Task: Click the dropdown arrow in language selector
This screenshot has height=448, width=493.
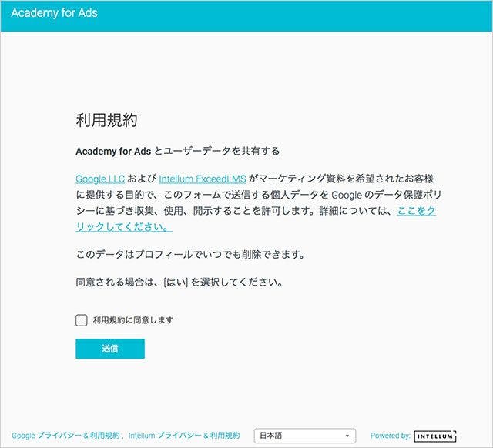Action: [x=347, y=436]
